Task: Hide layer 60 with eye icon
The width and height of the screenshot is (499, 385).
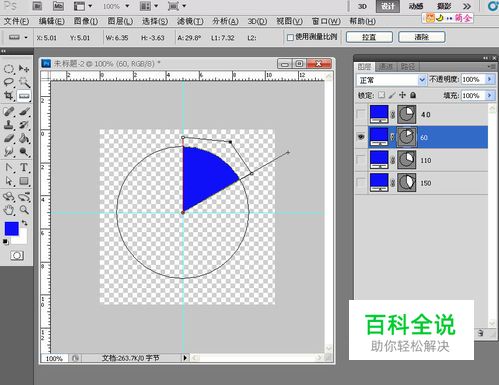Action: pos(361,137)
